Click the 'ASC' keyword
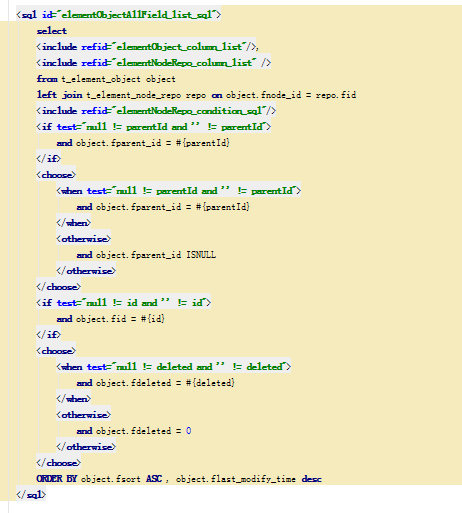This screenshot has height=513, width=462. point(154,479)
